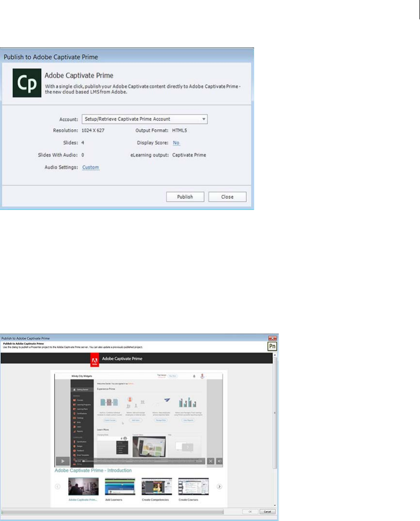The image size is (420, 521).
Task: Click the Adobe Captivate Prime - Introduction title
Action: coord(93,471)
